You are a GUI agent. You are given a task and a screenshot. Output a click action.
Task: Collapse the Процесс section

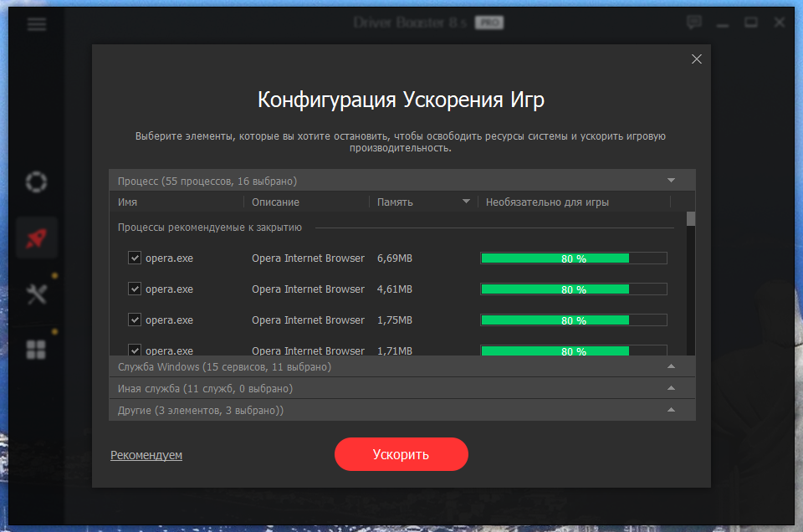(670, 181)
